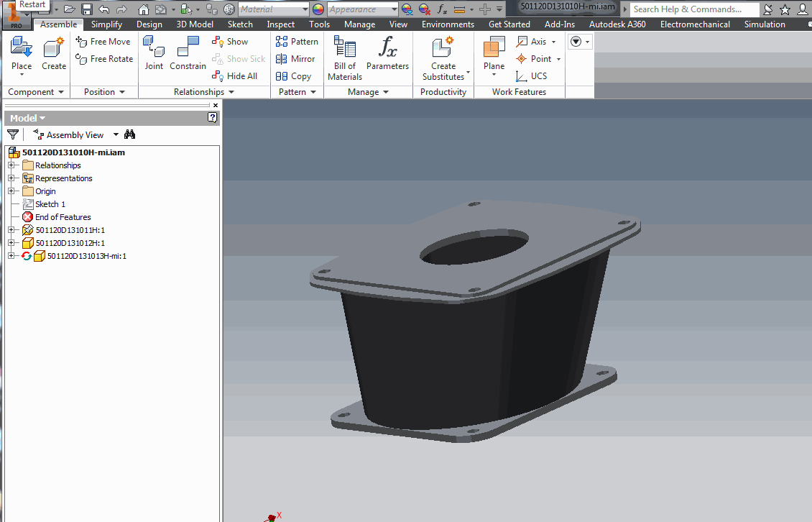Switch to the Simulation ribbon tab

(x=764, y=24)
